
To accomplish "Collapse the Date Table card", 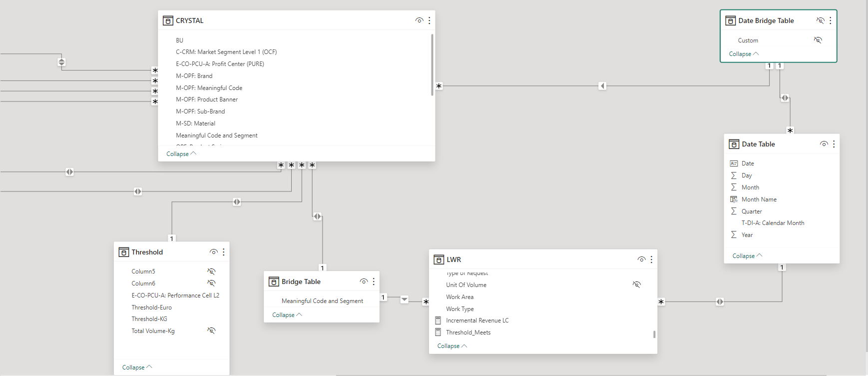I will coord(748,256).
